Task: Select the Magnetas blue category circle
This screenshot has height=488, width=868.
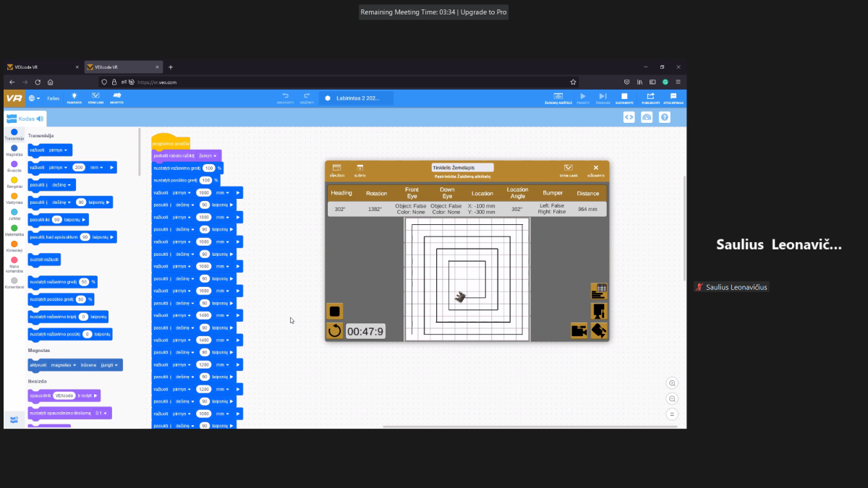Action: (x=14, y=148)
